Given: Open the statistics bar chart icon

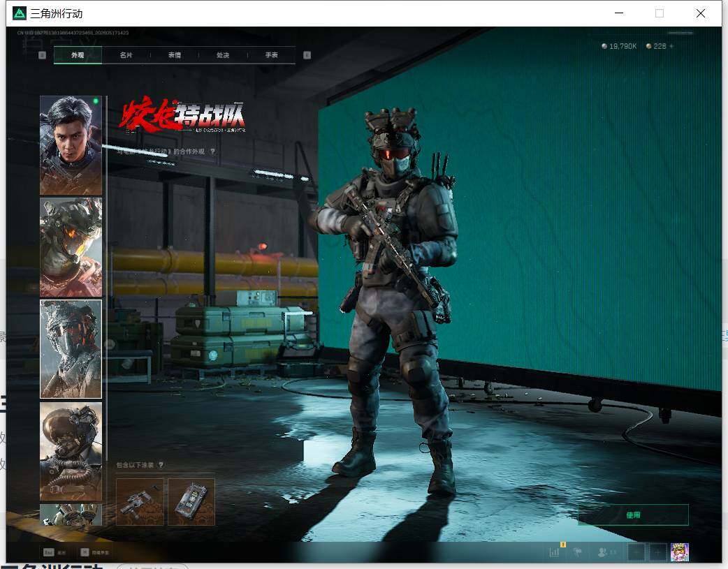Looking at the screenshot, I should point(554,552).
